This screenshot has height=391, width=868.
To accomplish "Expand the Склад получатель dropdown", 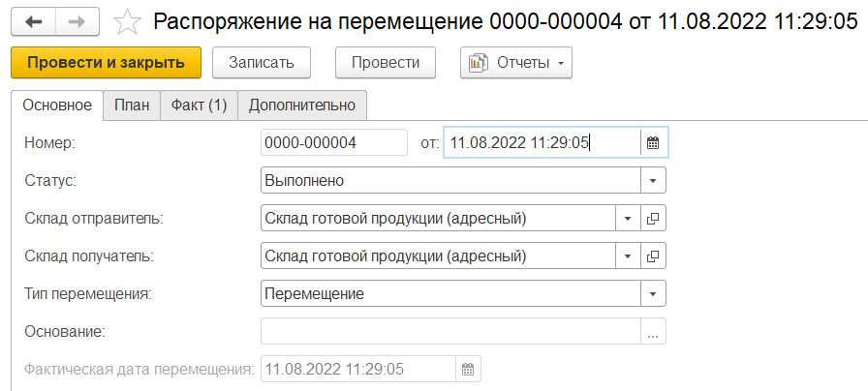I will pyautogui.click(x=628, y=256).
